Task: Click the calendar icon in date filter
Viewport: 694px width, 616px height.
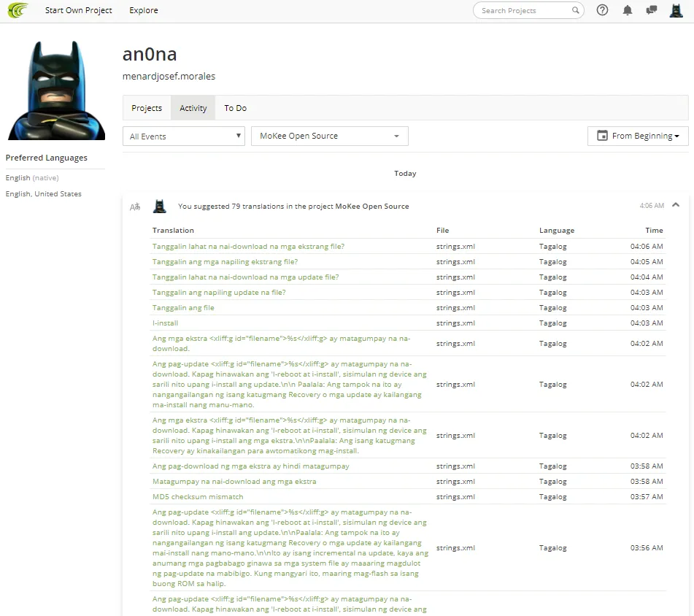Action: (x=602, y=136)
